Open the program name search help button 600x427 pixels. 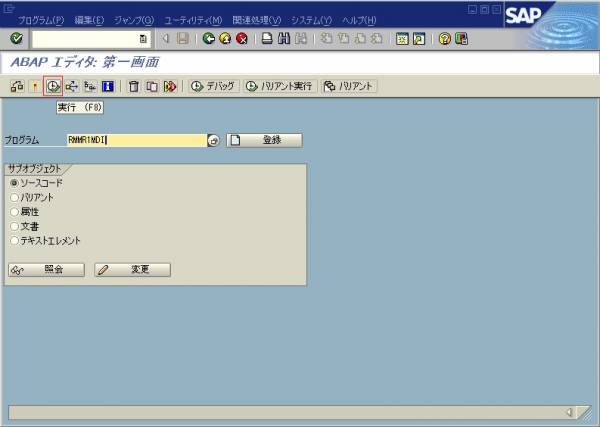(x=213, y=141)
